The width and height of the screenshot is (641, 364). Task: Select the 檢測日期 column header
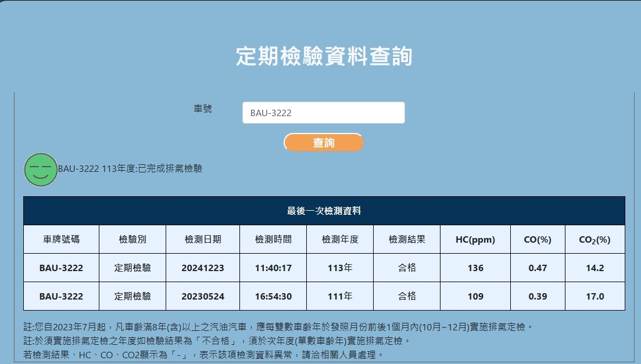pos(202,239)
